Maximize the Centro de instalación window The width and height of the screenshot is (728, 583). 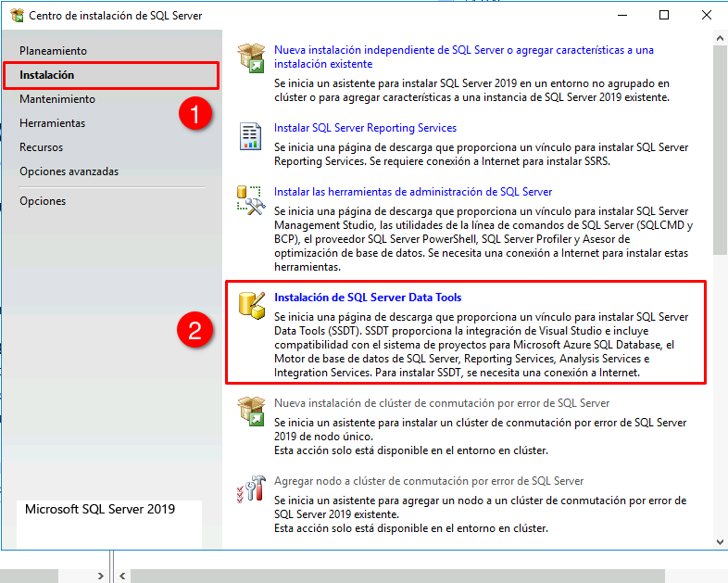tap(664, 16)
